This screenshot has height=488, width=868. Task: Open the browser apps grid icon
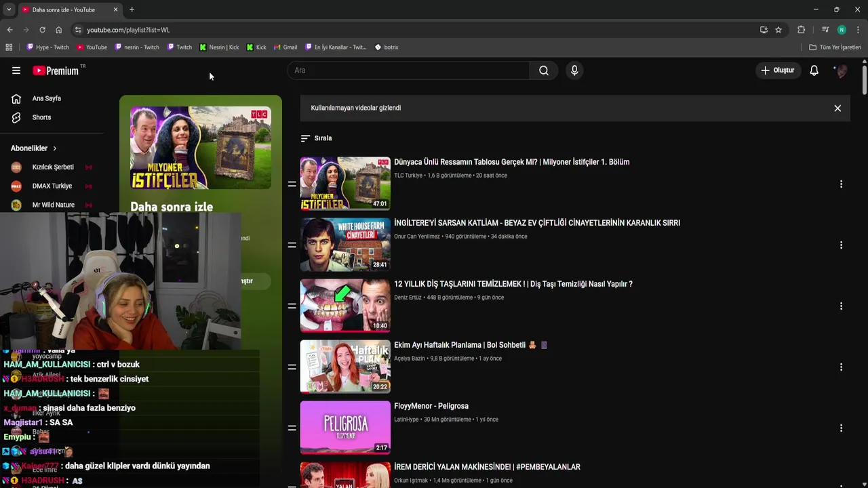[x=9, y=47]
